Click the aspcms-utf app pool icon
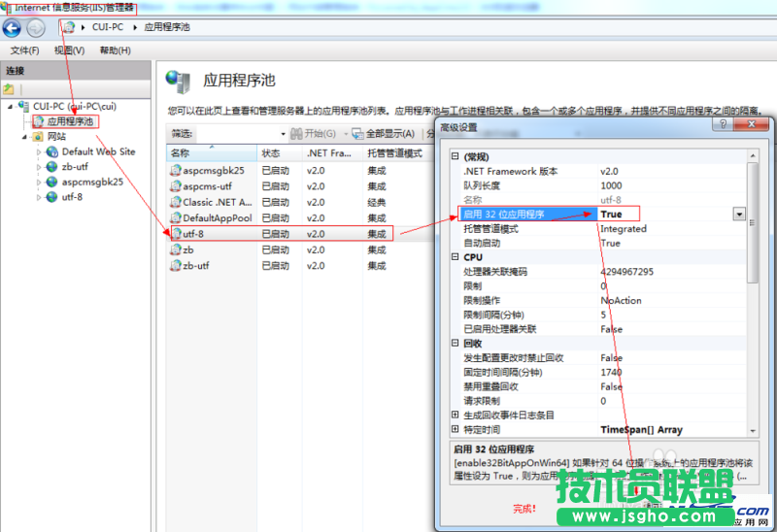 point(176,186)
